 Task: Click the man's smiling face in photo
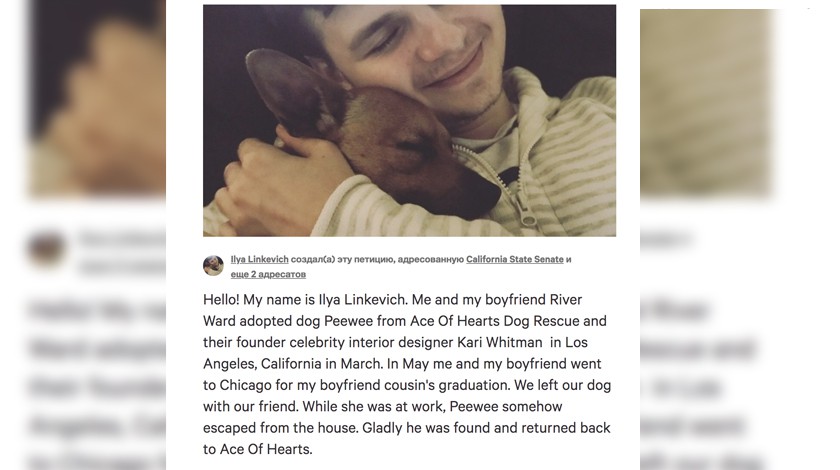(x=429, y=46)
